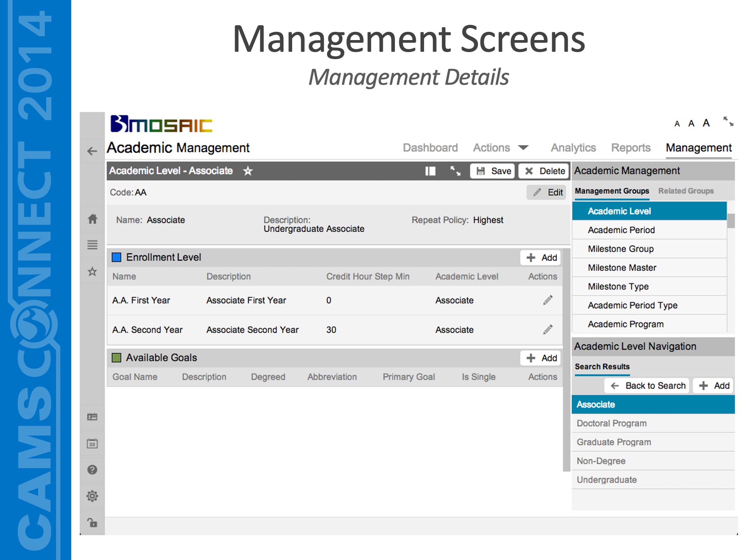Click Back to Search button
Viewport: 747px width, 560px height.
[x=648, y=386]
